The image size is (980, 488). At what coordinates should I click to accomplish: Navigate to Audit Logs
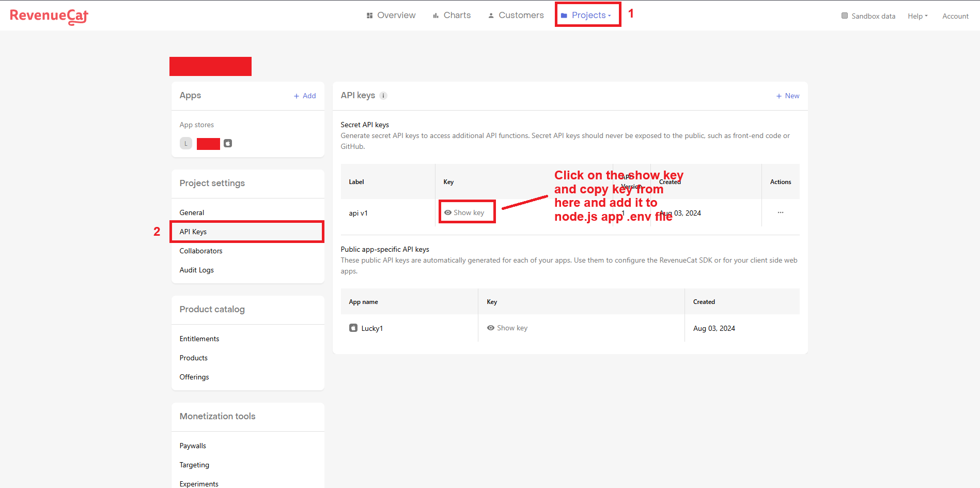pyautogui.click(x=197, y=270)
